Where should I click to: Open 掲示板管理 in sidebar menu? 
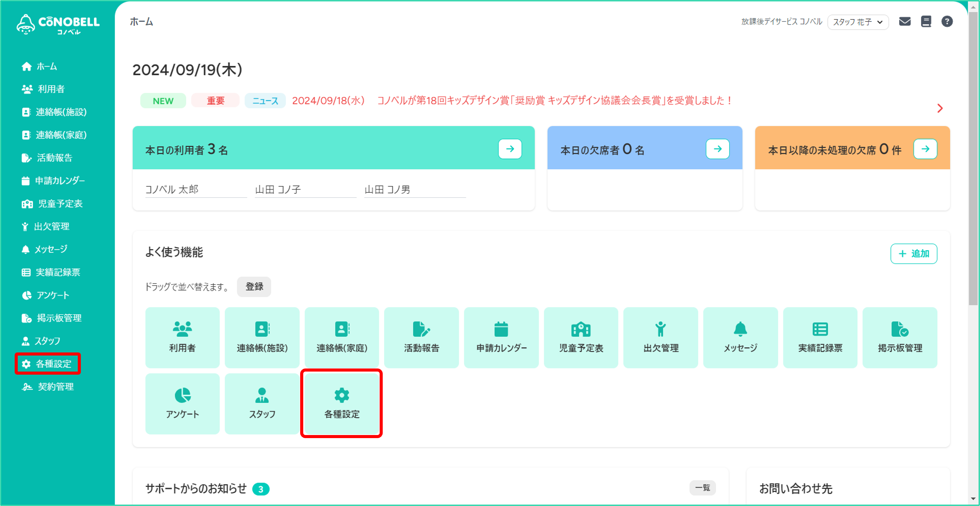[x=52, y=318]
